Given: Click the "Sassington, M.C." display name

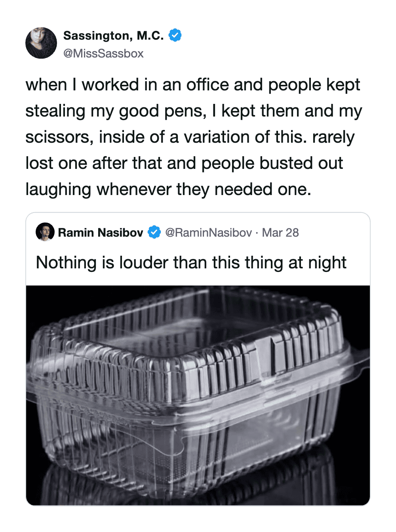Looking at the screenshot, I should (113, 36).
